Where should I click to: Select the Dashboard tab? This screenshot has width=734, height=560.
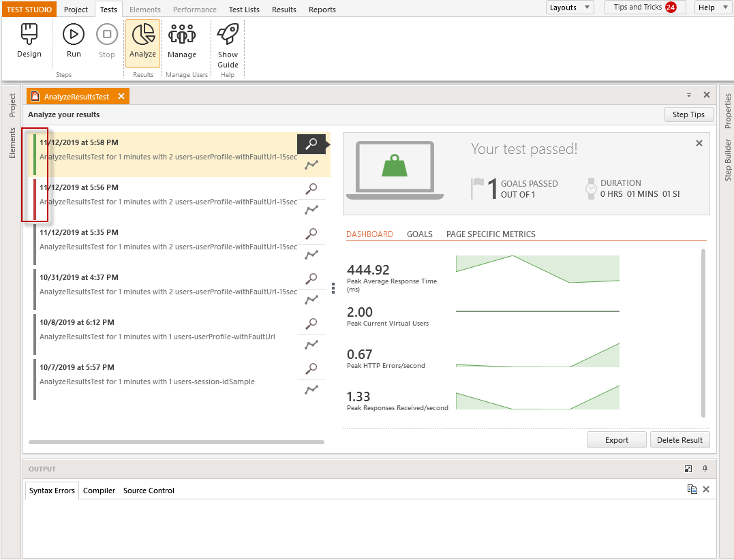pos(369,234)
